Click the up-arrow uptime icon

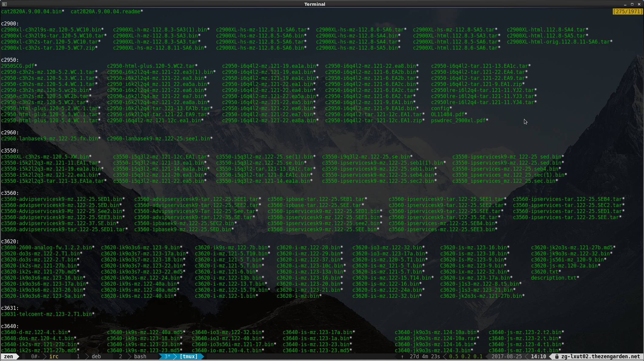coord(402,356)
